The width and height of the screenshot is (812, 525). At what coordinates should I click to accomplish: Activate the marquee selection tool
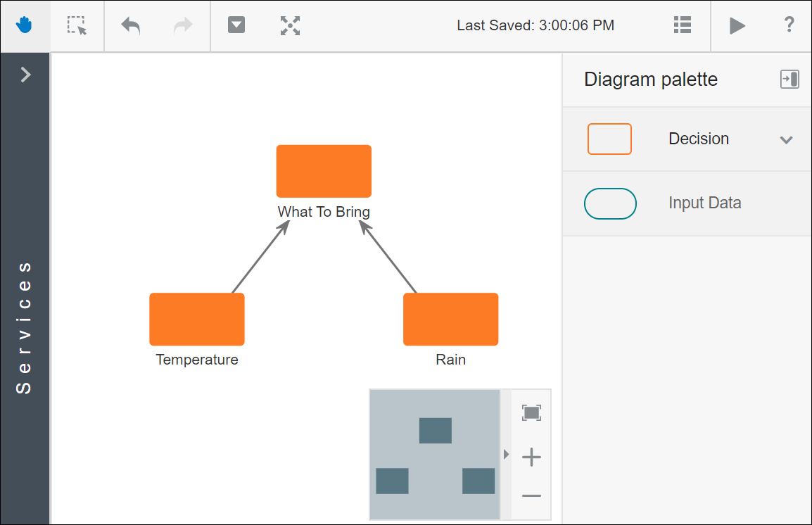click(x=77, y=26)
